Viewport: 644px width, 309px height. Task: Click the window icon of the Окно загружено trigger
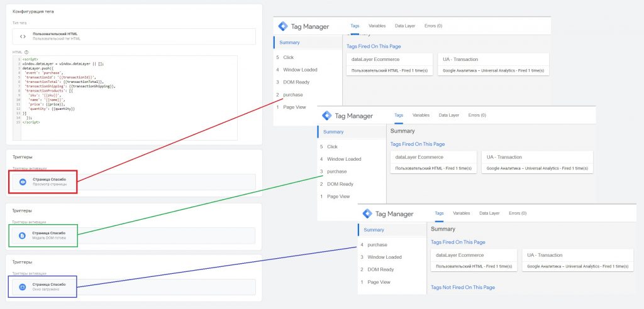pos(23,287)
